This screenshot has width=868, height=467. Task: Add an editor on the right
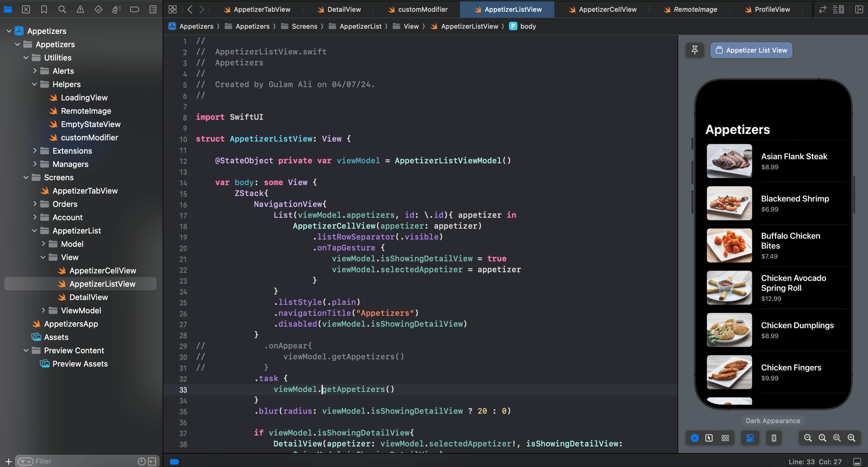859,9
